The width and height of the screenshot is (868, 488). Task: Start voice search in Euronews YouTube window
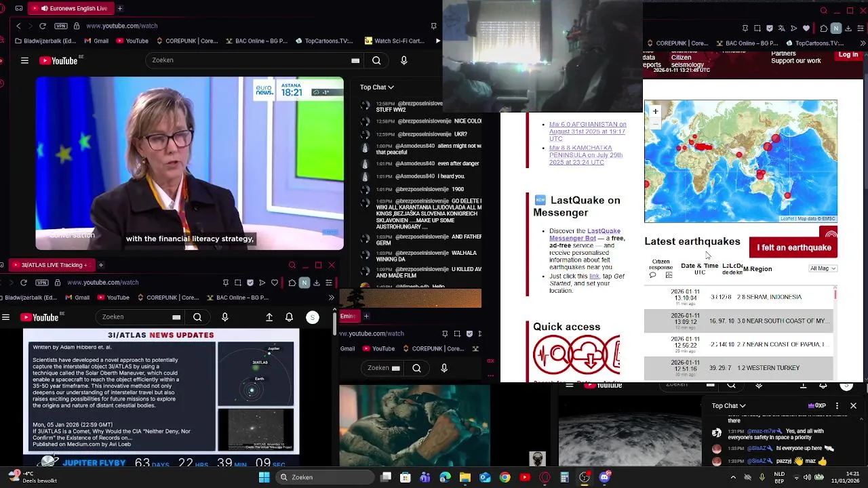point(404,60)
